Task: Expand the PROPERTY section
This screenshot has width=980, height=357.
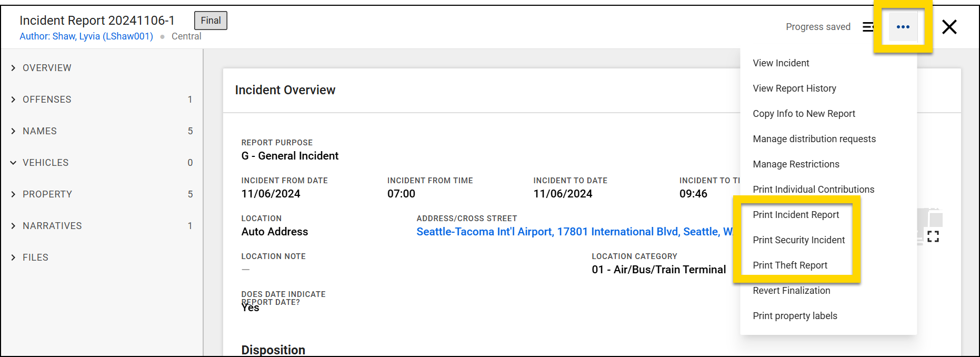Action: tap(47, 194)
